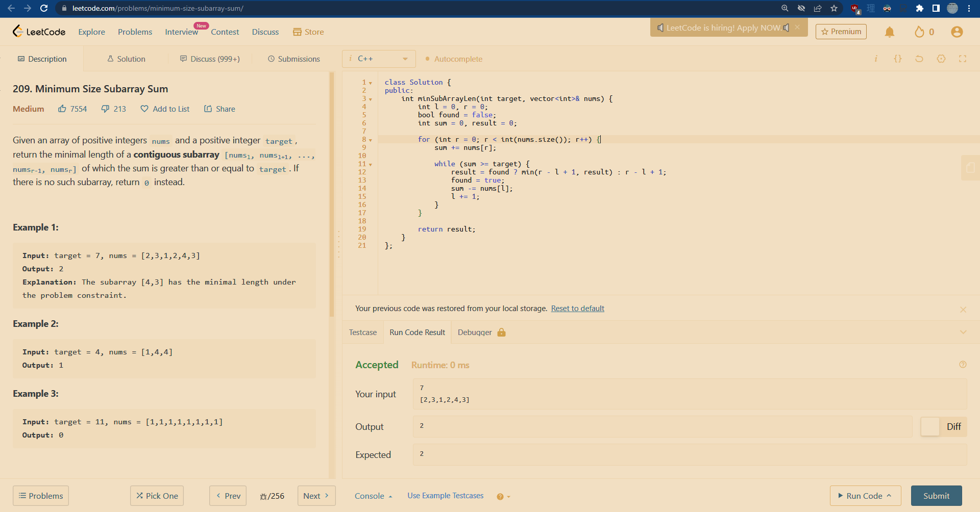Expand the Console dropdown

coord(373,496)
